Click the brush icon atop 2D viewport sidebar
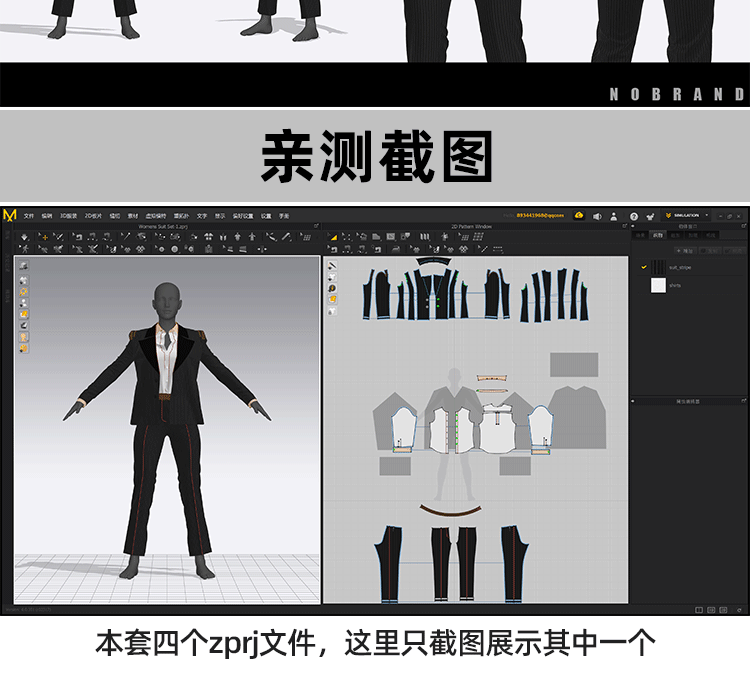750x676 pixels. (x=332, y=266)
